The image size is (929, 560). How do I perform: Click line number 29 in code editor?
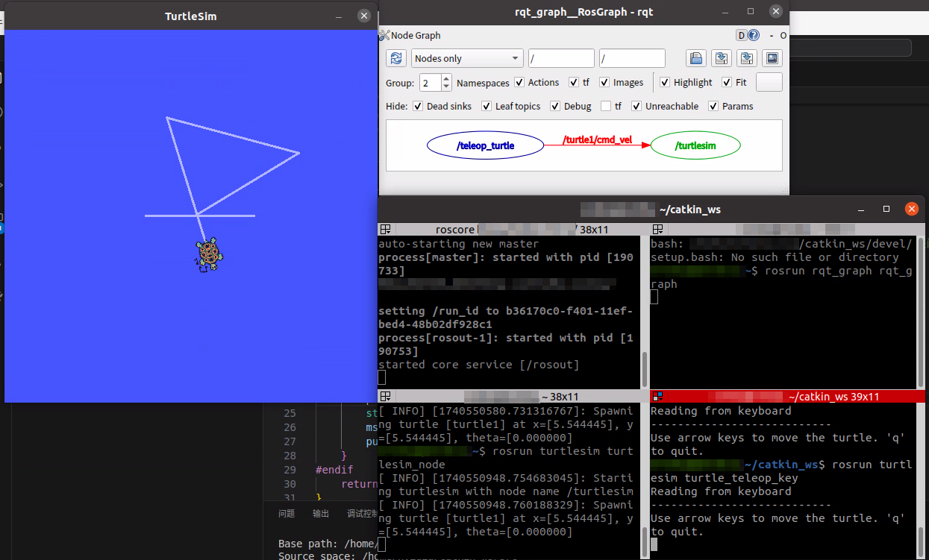click(290, 470)
